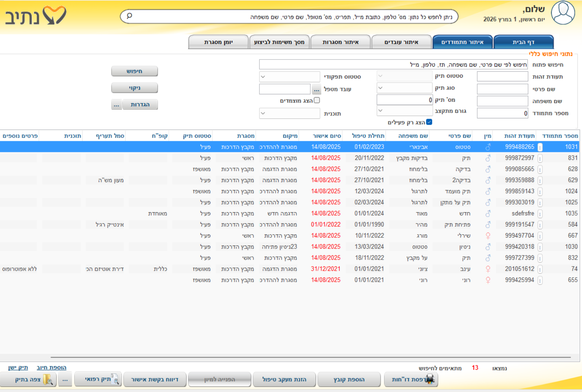Click the הוספת חיוב link
Image resolution: width=582 pixels, height=392 pixels.
pyautogui.click(x=51, y=367)
